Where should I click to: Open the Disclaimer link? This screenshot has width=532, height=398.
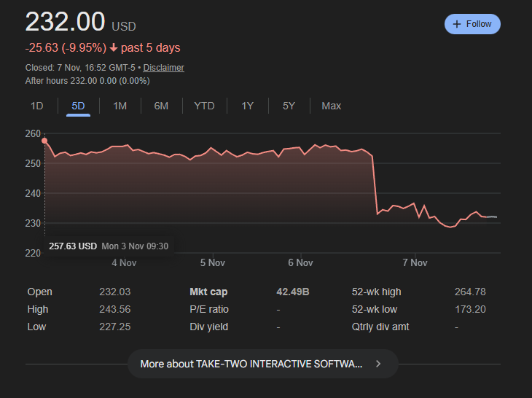163,68
